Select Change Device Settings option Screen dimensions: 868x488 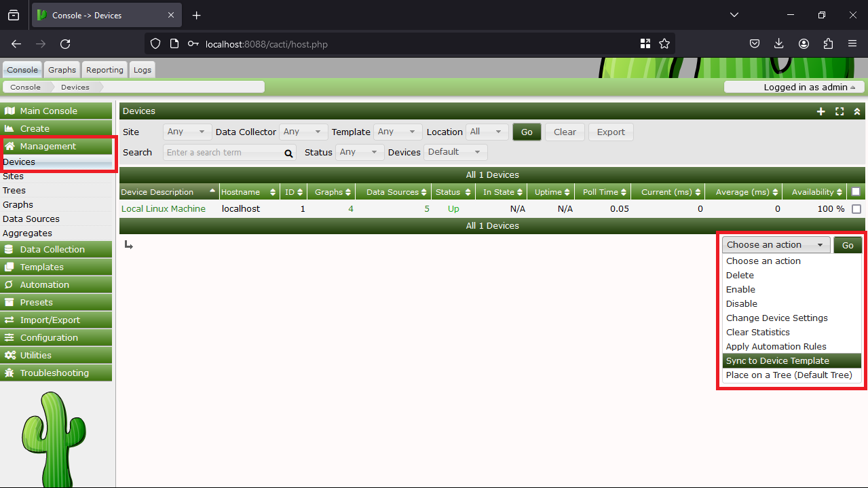coord(792,318)
